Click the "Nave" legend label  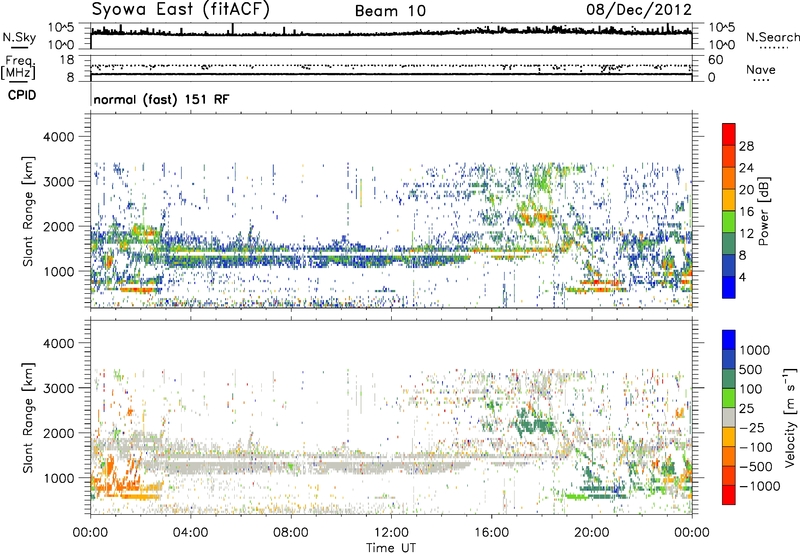click(761, 69)
